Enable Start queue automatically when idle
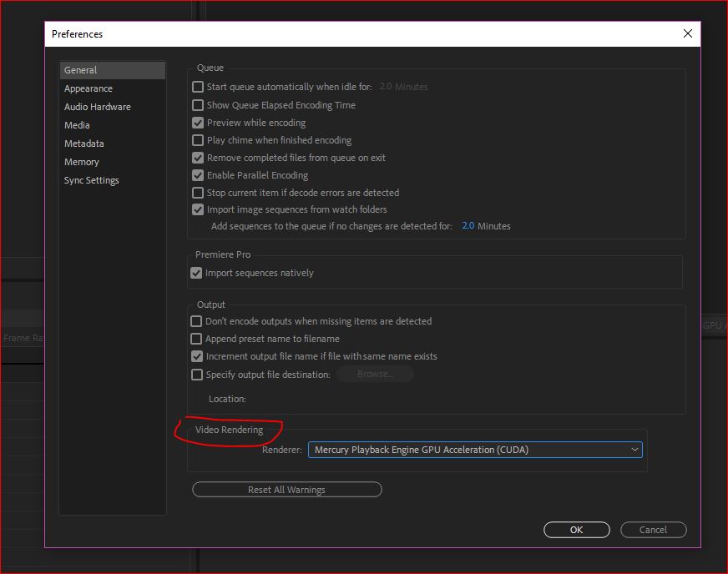728x574 pixels. [x=198, y=87]
